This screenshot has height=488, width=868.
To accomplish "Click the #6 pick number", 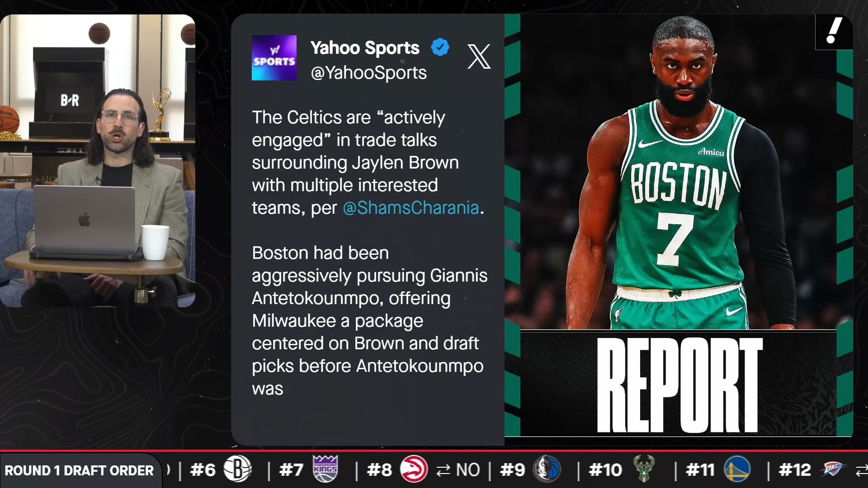I will pos(203,470).
